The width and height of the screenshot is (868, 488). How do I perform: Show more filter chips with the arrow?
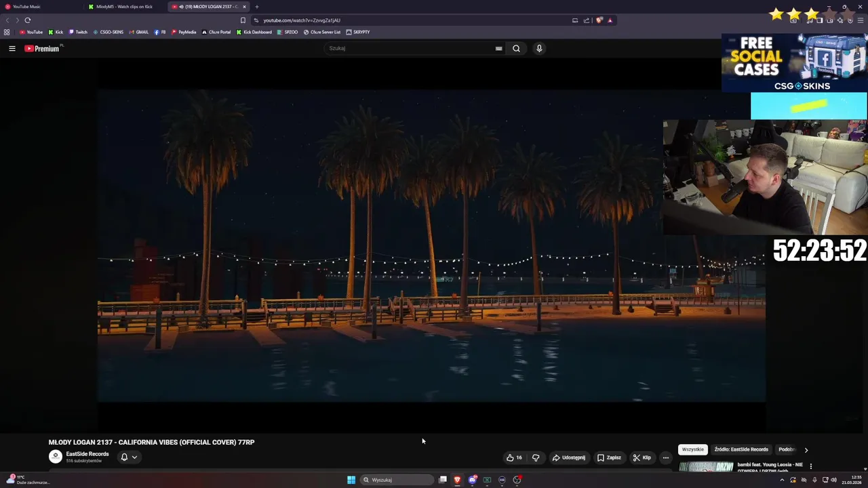pyautogui.click(x=806, y=449)
